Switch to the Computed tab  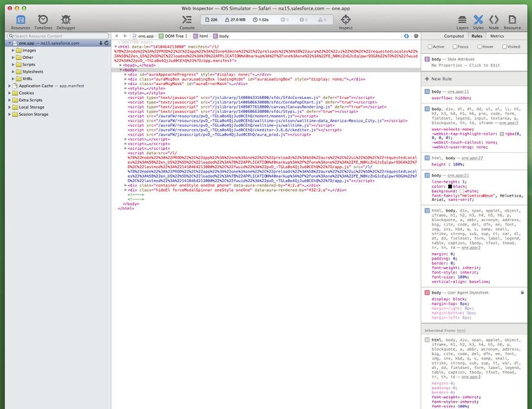click(454, 36)
